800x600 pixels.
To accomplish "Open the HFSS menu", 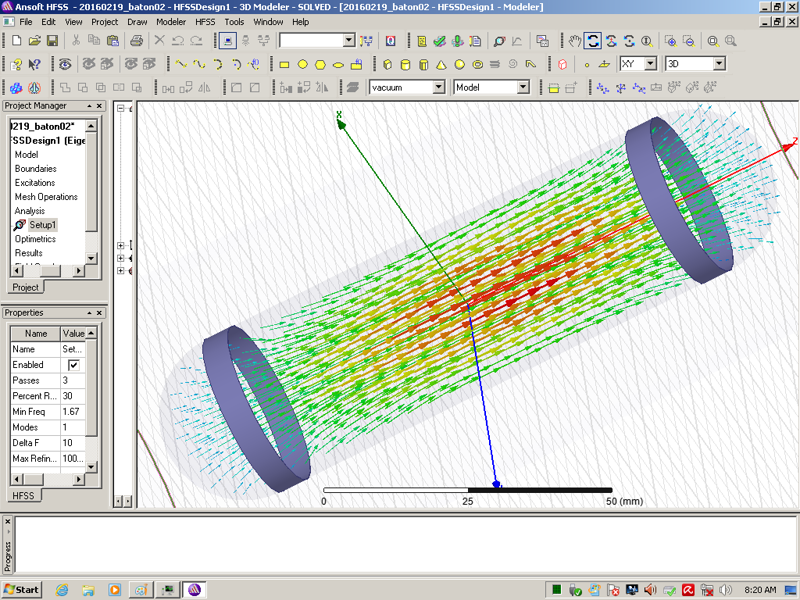I will pyautogui.click(x=204, y=21).
